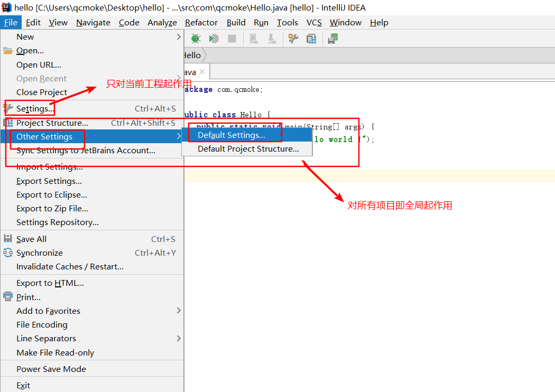
Task: Click the Hello breadcrumb in the navigation bar
Action: click(192, 55)
